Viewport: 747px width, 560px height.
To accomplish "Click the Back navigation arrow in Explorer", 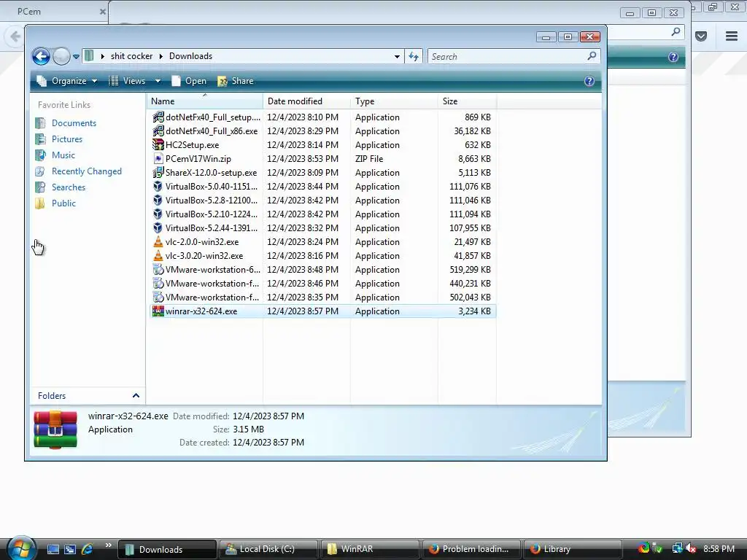I will [x=41, y=57].
